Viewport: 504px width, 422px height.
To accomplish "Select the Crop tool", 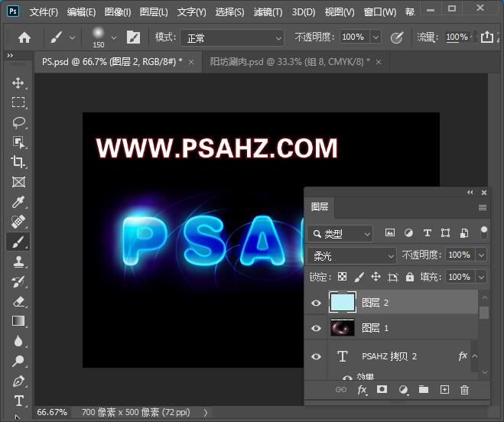I will [18, 161].
